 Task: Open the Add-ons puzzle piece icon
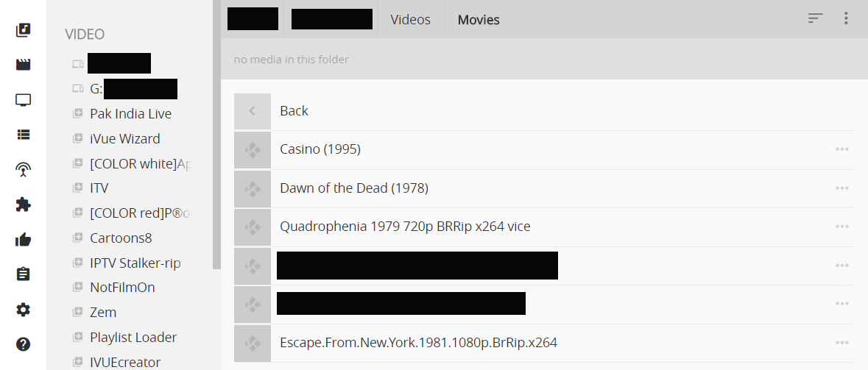tap(24, 204)
